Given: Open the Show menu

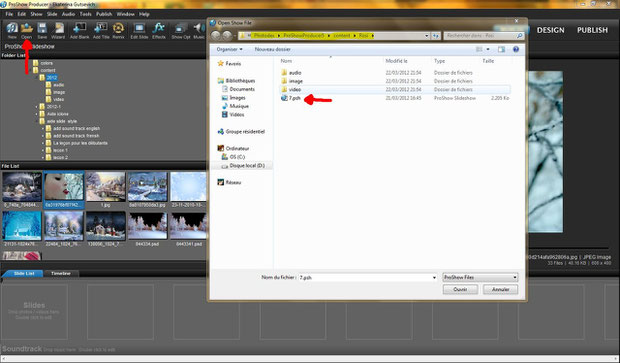Looking at the screenshot, I should point(36,14).
